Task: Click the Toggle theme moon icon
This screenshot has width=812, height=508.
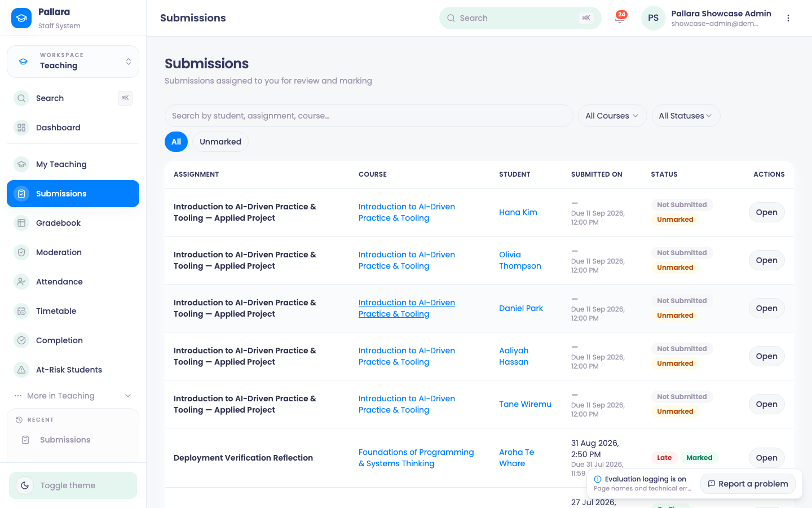Action: pos(25,485)
